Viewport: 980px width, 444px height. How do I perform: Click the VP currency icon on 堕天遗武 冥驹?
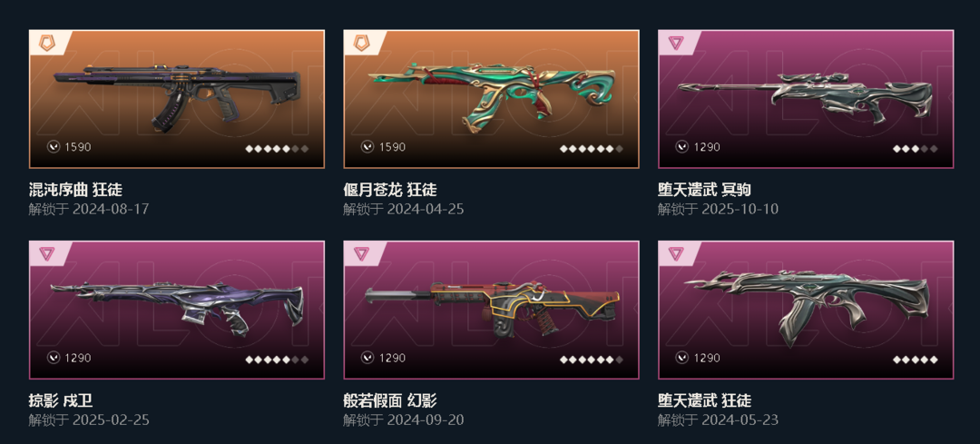tap(682, 148)
